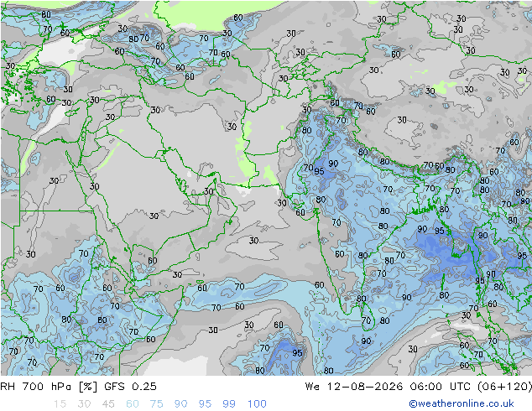Click the '06:00 UTC (06+120)' forecast time

click(471, 387)
